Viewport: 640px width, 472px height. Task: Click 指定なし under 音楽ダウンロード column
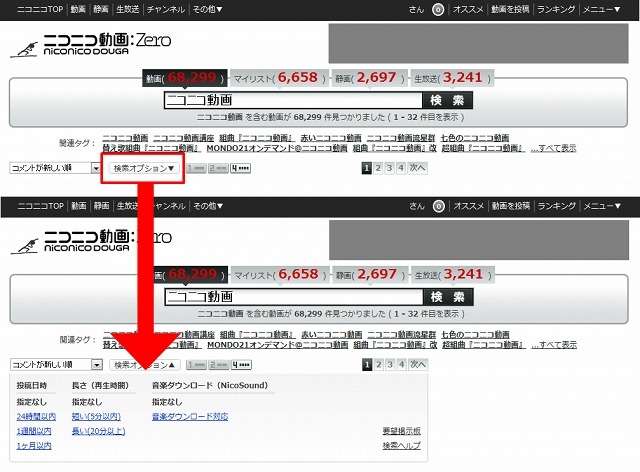pyautogui.click(x=167, y=402)
